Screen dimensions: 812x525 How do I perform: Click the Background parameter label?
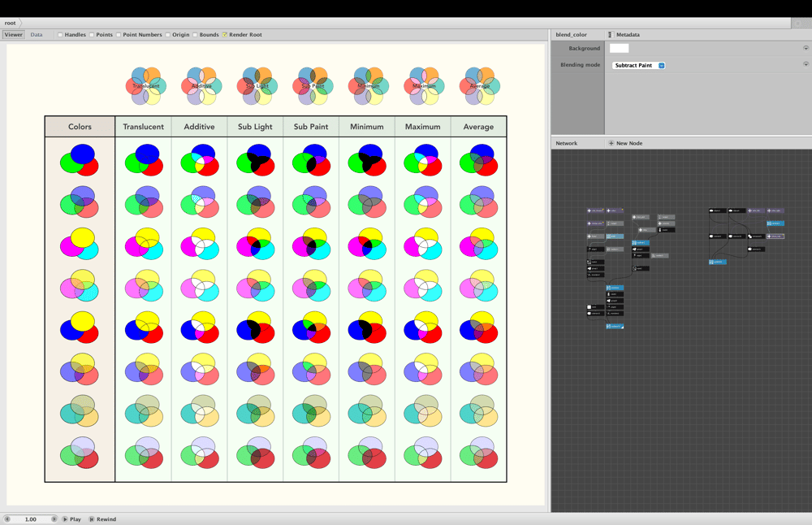click(x=584, y=48)
